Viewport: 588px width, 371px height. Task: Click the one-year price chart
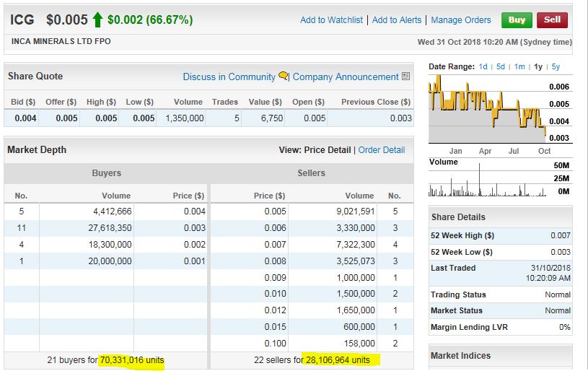(x=487, y=109)
